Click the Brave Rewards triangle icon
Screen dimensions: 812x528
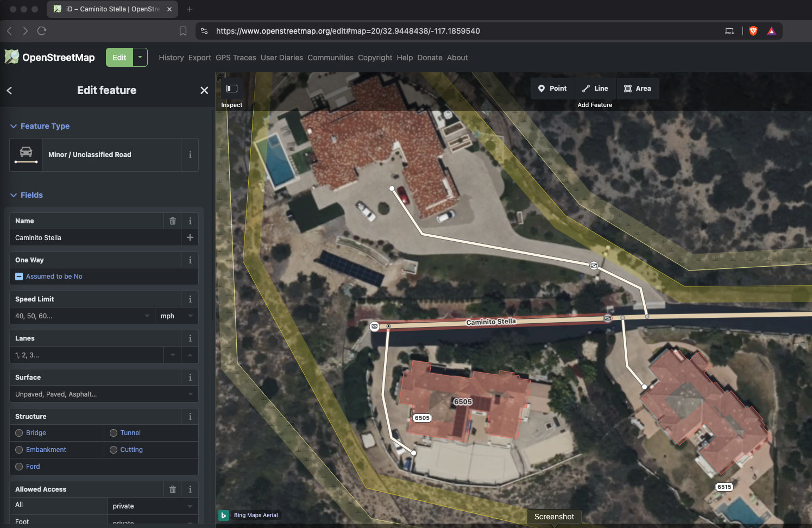pos(771,31)
